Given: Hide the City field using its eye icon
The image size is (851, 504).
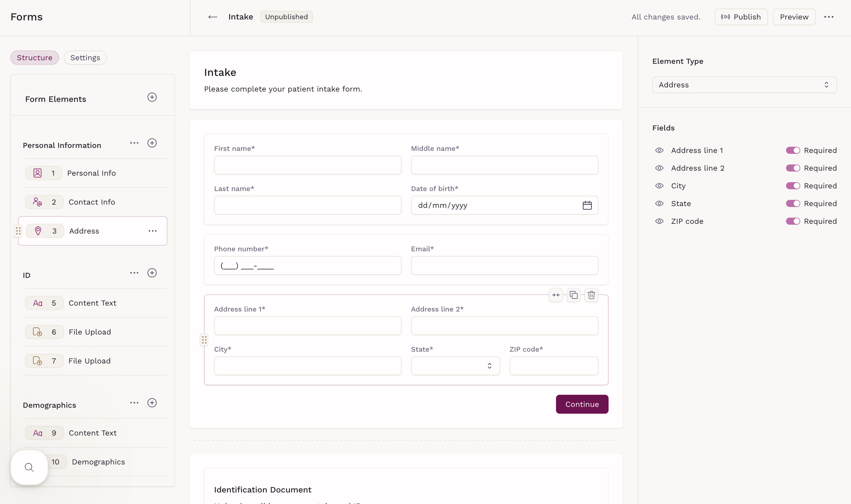Looking at the screenshot, I should (x=659, y=186).
